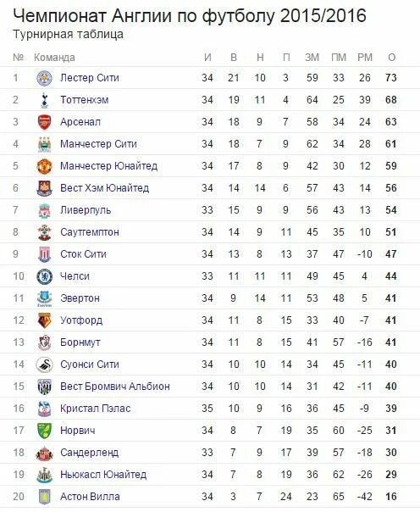This screenshot has height=512, width=420.
Task: Click the Swansea City swan crest
Action: (x=44, y=365)
